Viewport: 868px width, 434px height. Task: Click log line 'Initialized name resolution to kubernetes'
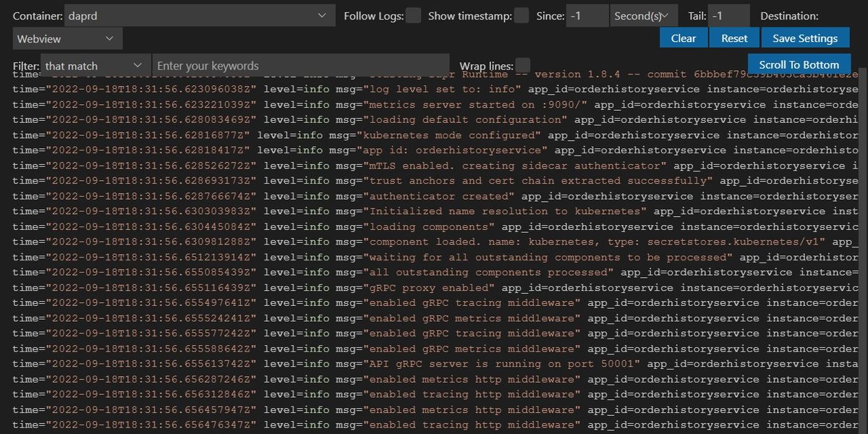point(434,211)
